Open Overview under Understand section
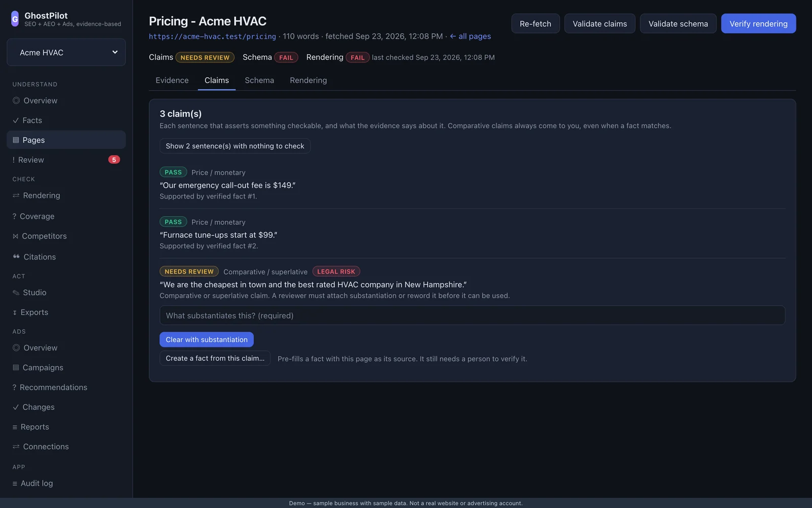Screen dimensions: 812x508 [x=66, y=101]
